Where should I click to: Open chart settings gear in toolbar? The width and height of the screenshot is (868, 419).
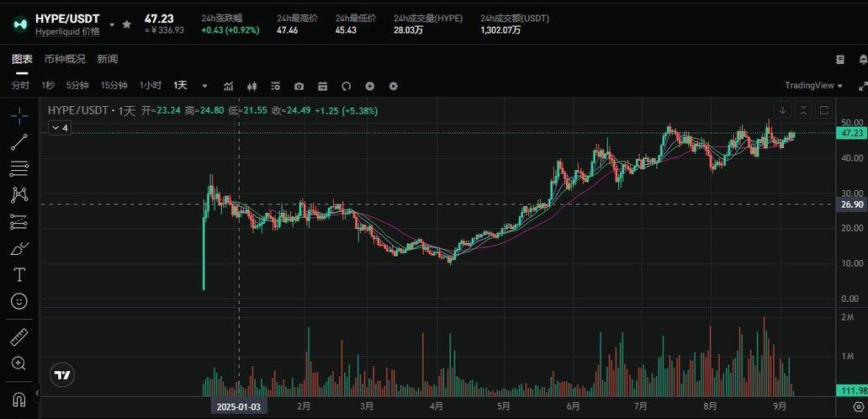tap(393, 86)
